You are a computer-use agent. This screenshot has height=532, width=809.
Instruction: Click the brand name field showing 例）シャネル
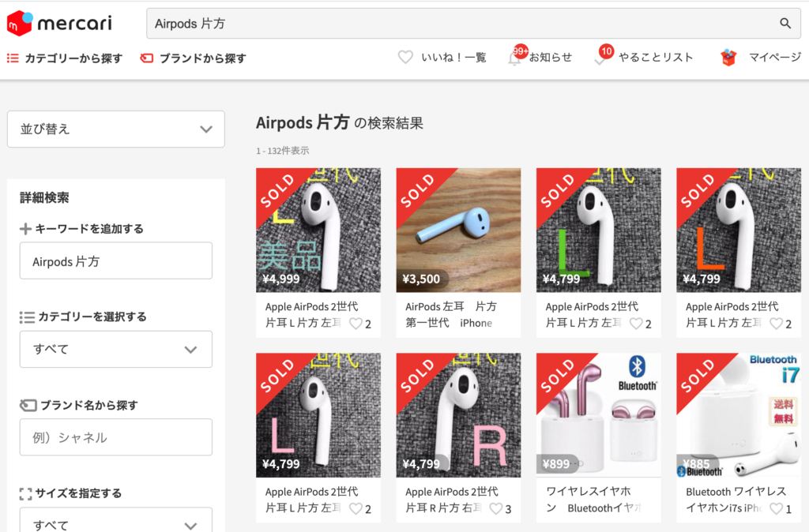coord(116,437)
